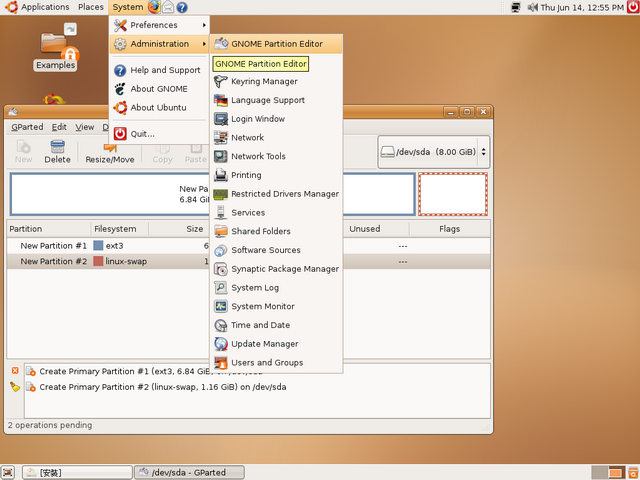640x480 pixels.
Task: Click the System Monitor icon
Action: pos(221,307)
